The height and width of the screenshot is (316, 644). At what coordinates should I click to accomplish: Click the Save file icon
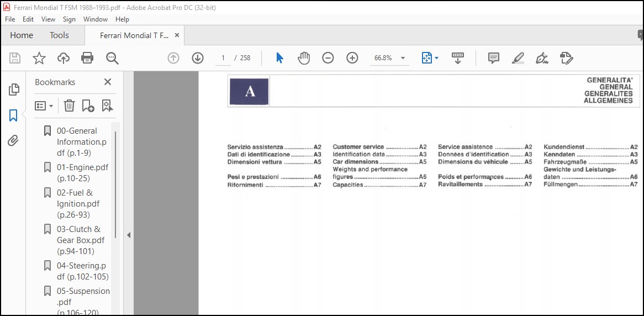(x=15, y=58)
